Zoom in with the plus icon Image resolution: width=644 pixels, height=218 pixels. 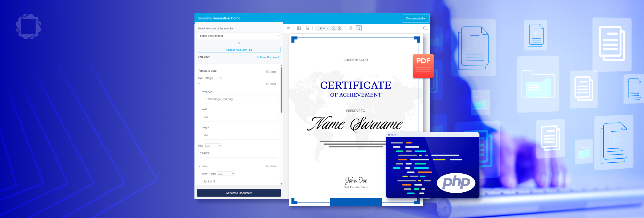[x=340, y=28]
